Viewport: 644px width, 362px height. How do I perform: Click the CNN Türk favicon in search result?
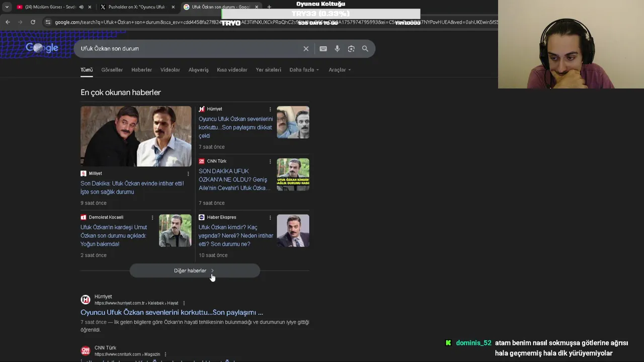point(86,350)
